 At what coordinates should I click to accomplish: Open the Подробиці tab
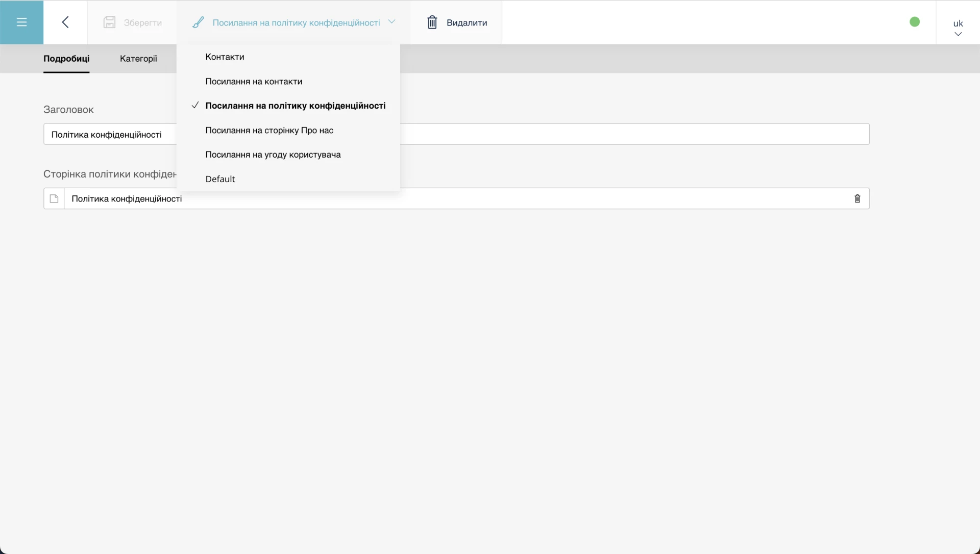66,59
